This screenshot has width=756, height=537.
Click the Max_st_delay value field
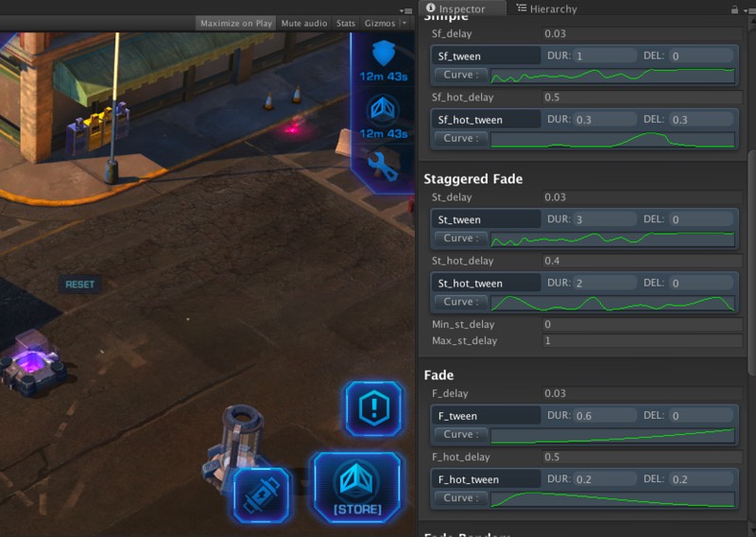click(x=643, y=340)
